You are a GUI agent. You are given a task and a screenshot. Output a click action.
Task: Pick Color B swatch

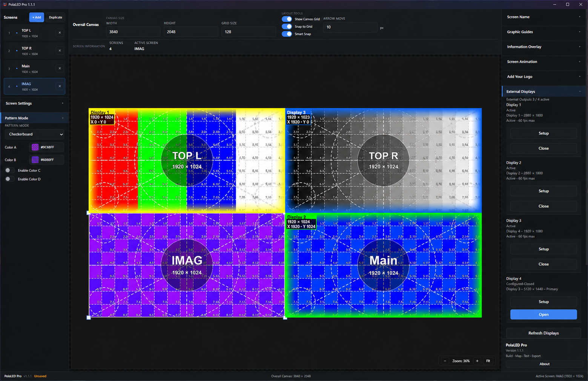(x=35, y=160)
